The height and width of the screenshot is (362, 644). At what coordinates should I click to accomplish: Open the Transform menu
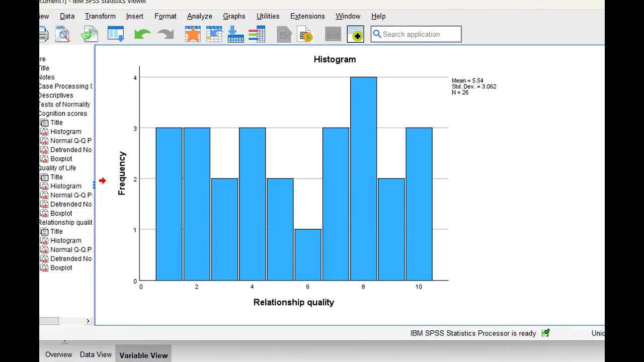100,16
